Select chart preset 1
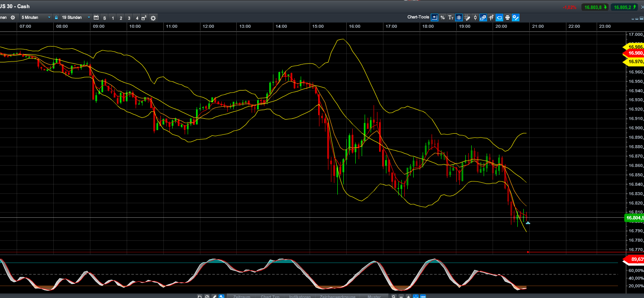The height and width of the screenshot is (298, 644). click(x=113, y=18)
